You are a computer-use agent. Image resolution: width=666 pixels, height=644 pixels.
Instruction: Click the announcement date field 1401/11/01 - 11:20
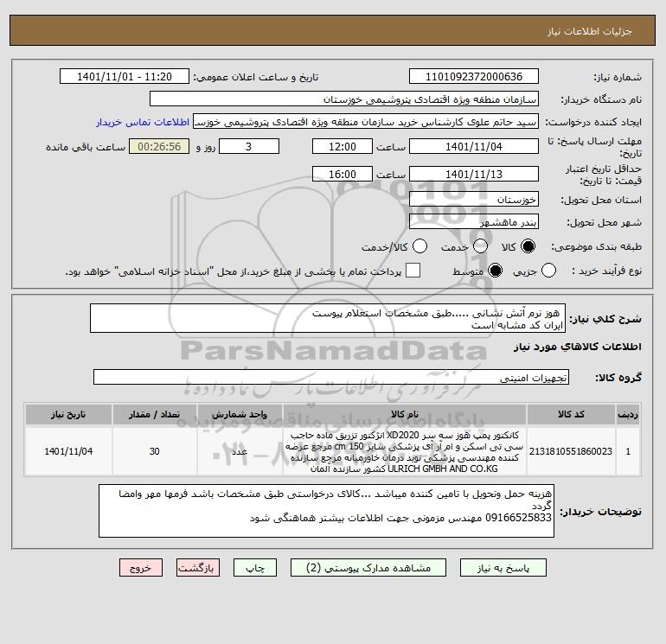point(125,76)
